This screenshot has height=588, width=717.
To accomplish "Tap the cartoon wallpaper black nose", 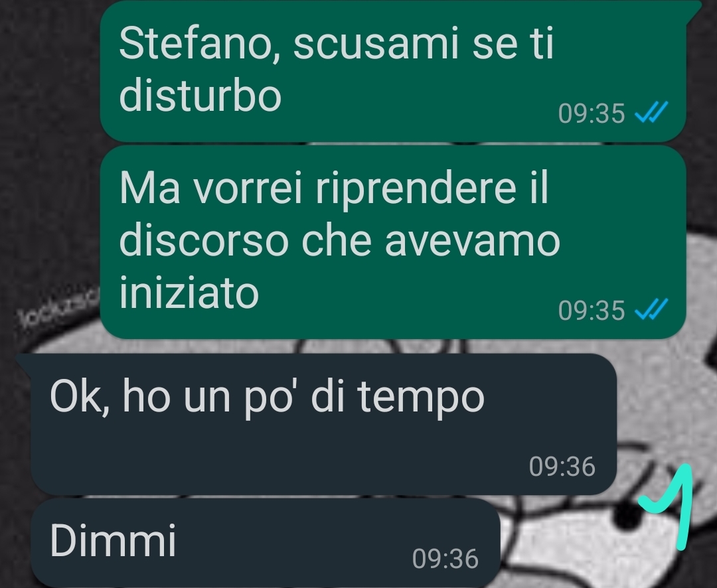I will click(x=627, y=516).
